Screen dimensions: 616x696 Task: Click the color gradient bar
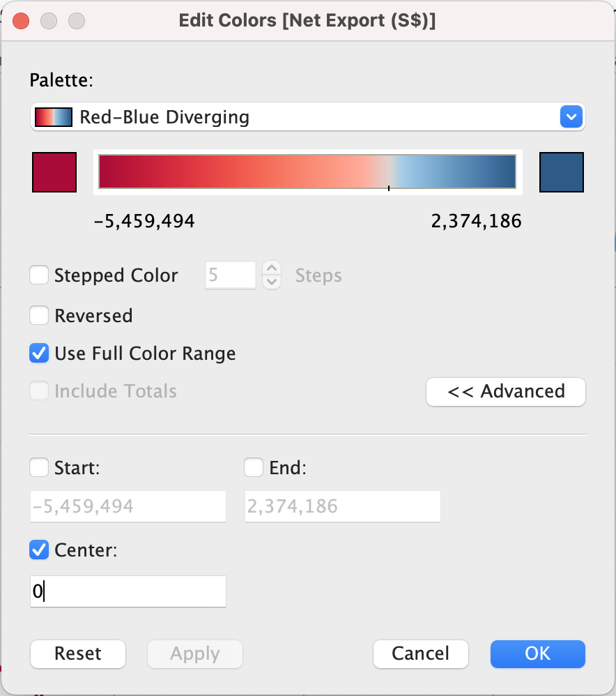pos(307,172)
